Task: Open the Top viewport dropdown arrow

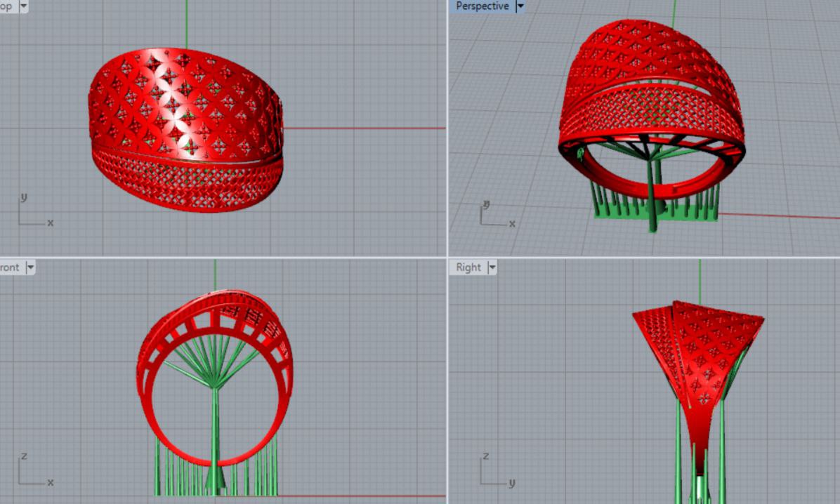Action: coord(24,6)
